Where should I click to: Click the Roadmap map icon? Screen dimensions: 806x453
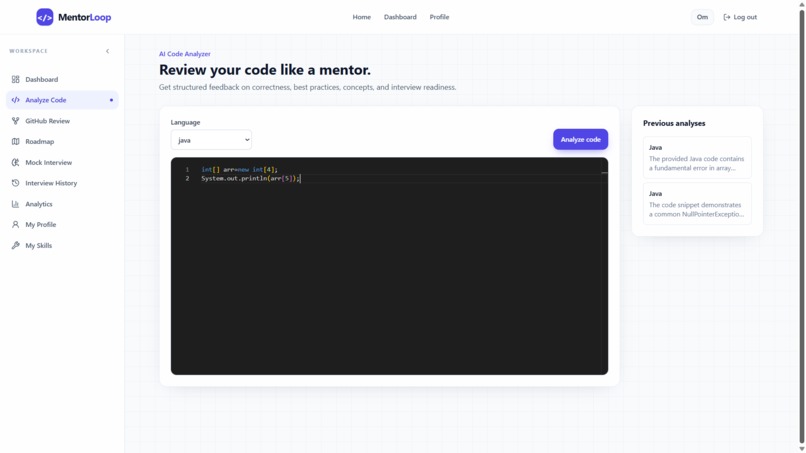tap(15, 141)
